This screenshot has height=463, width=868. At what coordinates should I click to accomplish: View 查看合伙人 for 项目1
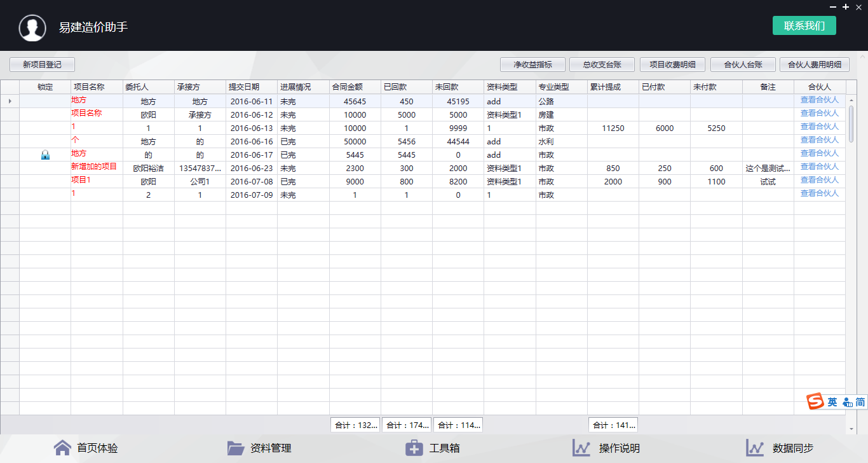[x=820, y=180]
